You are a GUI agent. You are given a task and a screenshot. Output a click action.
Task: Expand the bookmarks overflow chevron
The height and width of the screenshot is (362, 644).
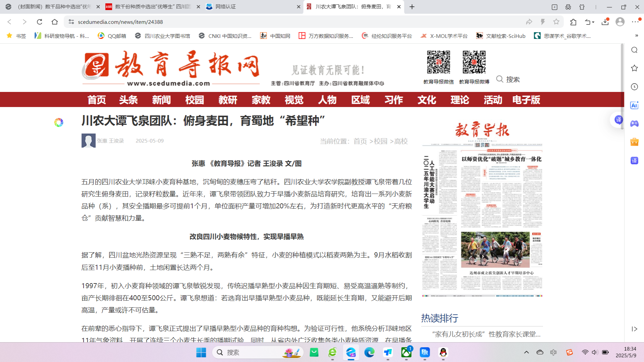click(637, 36)
